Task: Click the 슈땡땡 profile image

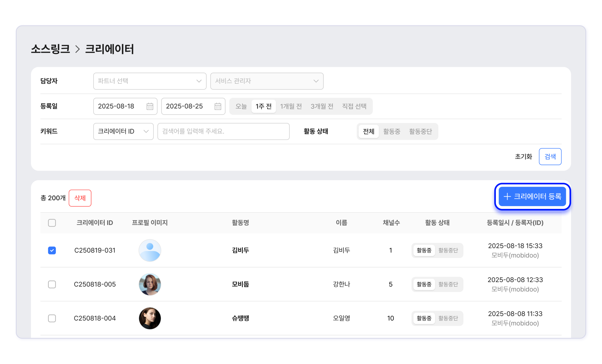Action: [150, 318]
